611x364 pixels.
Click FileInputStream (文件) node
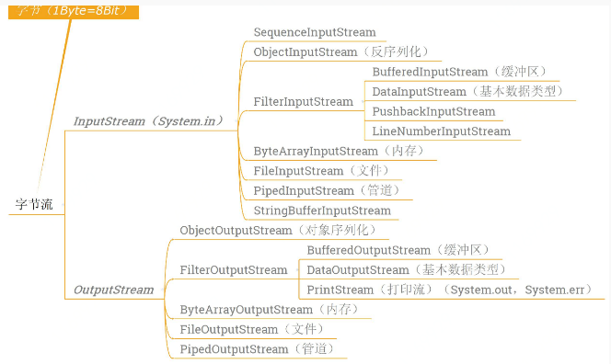[x=321, y=171]
